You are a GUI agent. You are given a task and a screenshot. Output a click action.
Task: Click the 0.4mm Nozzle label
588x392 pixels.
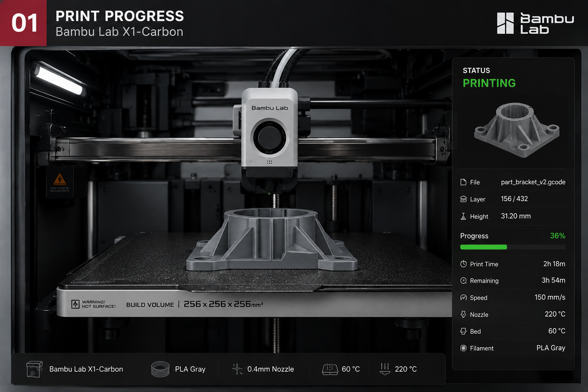[271, 369]
